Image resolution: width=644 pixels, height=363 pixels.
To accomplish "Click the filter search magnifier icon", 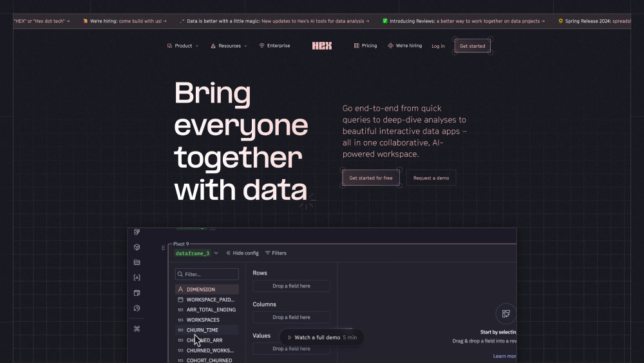I will tap(180, 274).
